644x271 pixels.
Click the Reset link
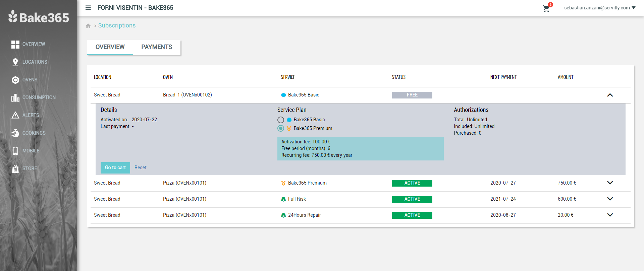[x=141, y=168]
